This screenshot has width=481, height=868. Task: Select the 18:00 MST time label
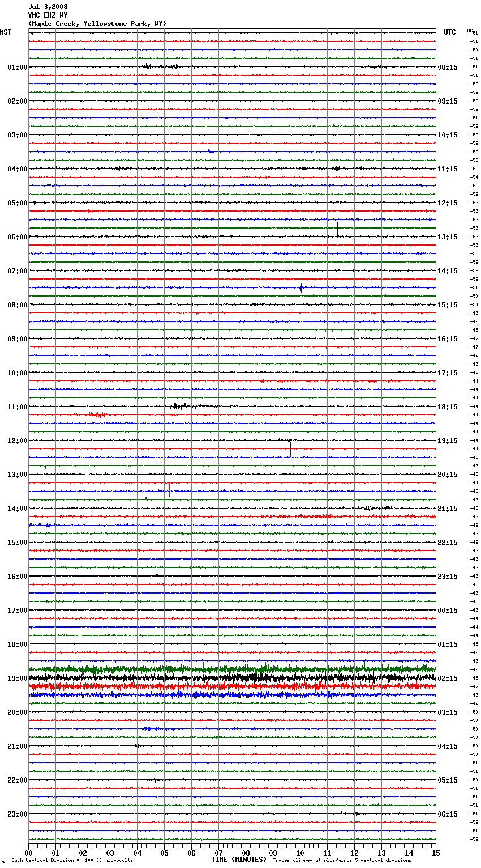point(18,644)
